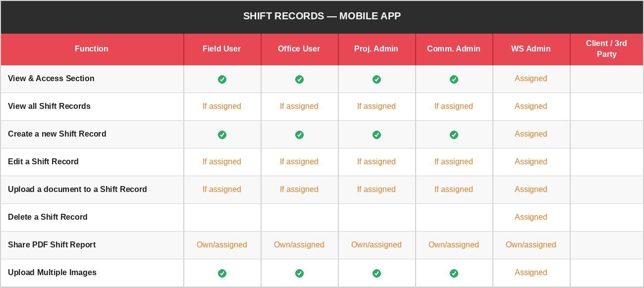Click the Client / 3rd Party column header
Viewport: 644px width, 288px height.
click(606, 49)
